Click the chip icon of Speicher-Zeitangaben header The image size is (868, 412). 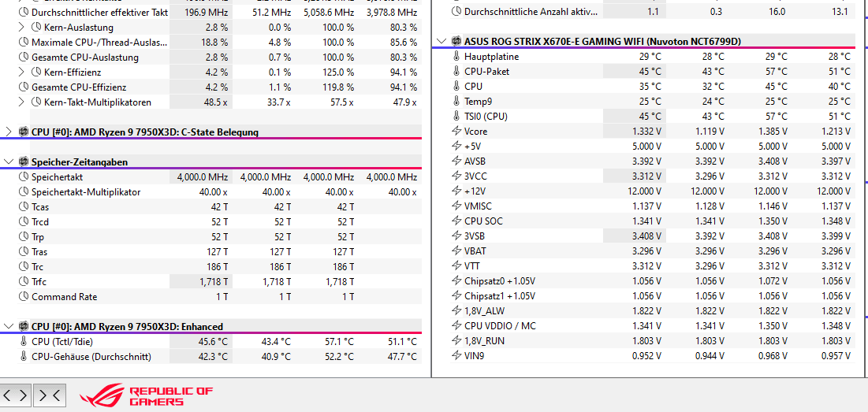[23, 162]
